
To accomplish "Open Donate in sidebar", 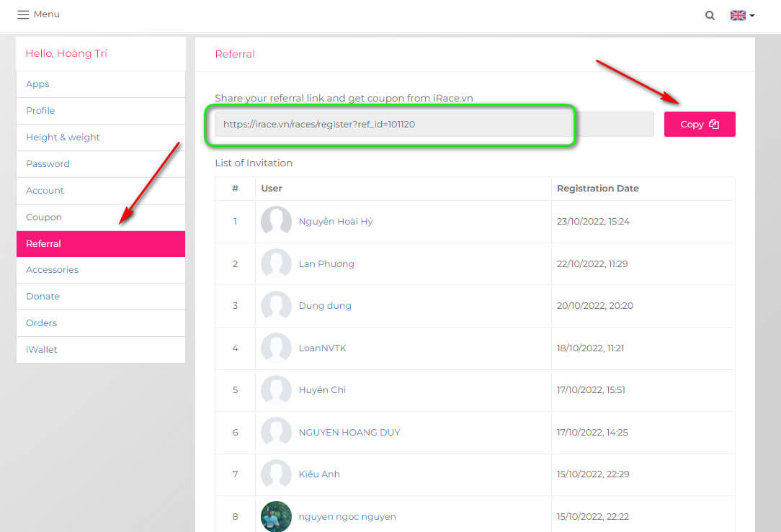I will [101, 296].
